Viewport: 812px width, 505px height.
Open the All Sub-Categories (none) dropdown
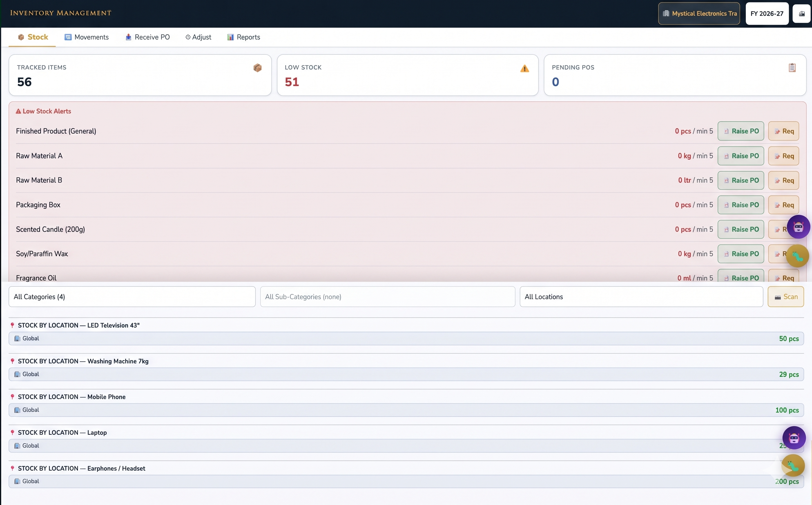click(x=387, y=296)
